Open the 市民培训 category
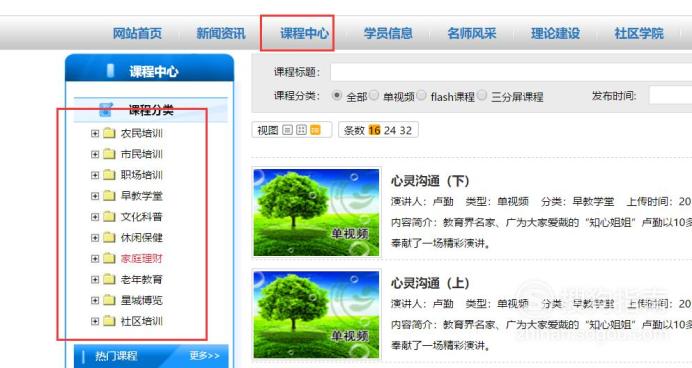This screenshot has height=368, width=692. coord(142,154)
